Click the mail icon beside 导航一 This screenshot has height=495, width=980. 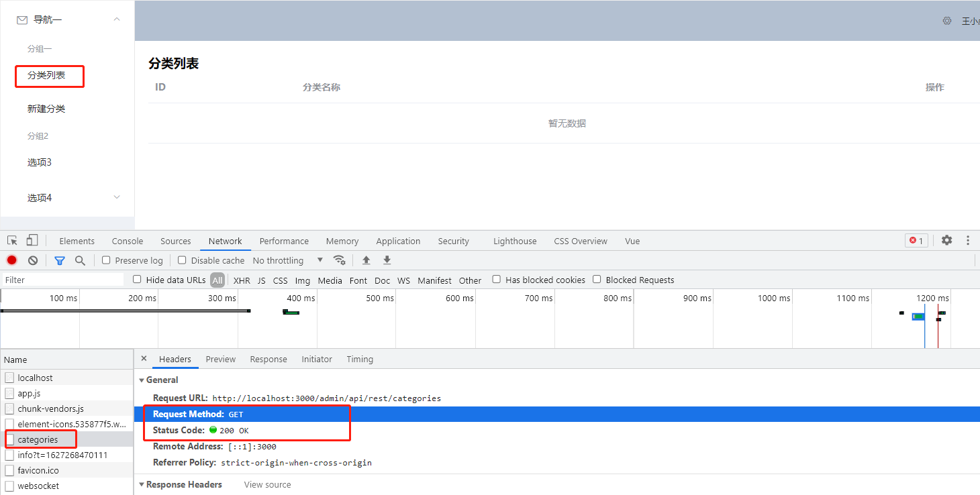[x=22, y=20]
